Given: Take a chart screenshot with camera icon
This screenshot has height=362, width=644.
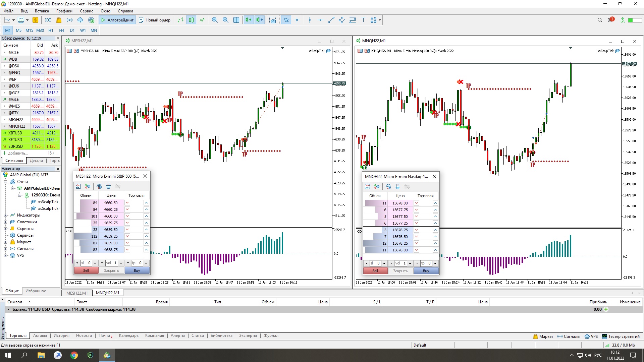Looking at the screenshot, I should pyautogui.click(x=273, y=20).
